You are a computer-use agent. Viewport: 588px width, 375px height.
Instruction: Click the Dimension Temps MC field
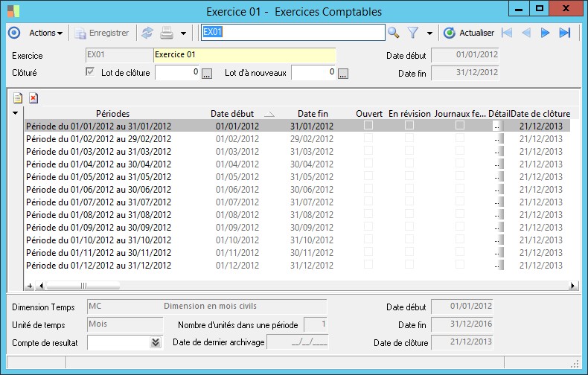click(x=207, y=307)
